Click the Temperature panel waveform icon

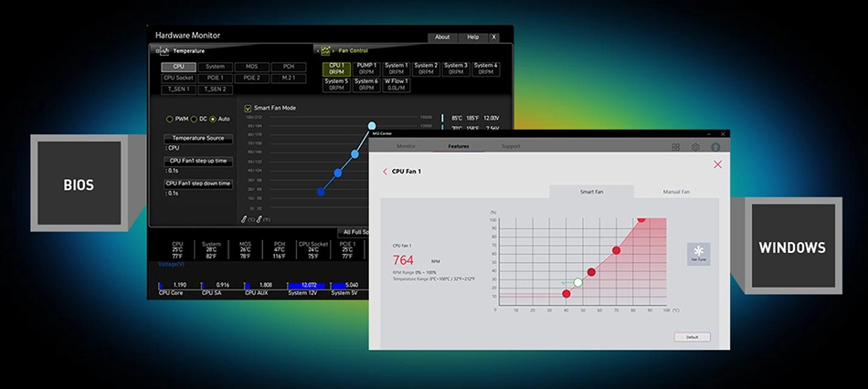click(164, 51)
